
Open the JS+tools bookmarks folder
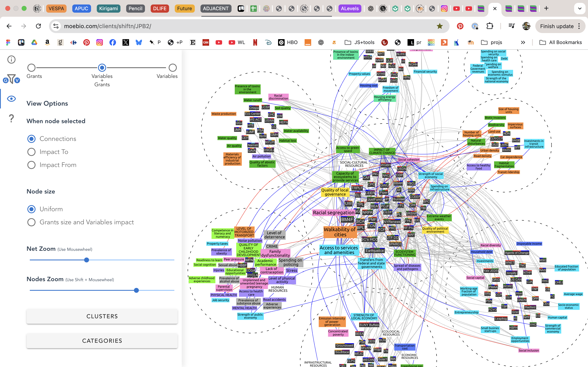[360, 42]
